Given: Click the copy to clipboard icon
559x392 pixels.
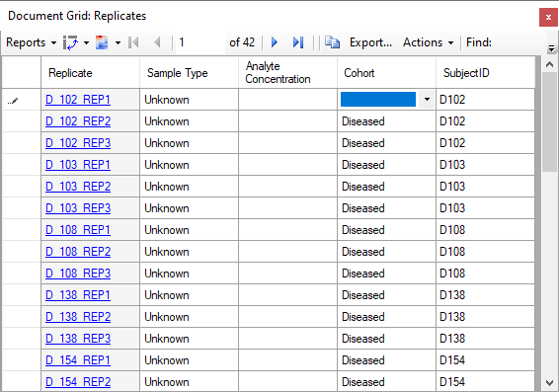Looking at the screenshot, I should (x=332, y=42).
